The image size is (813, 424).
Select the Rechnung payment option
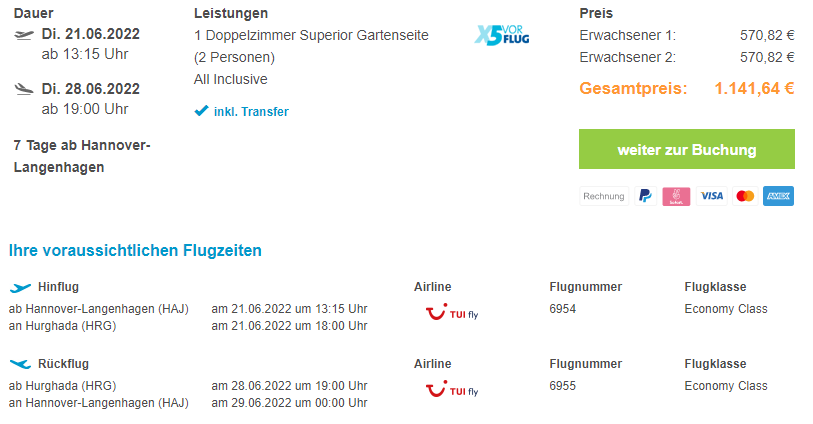(x=604, y=196)
